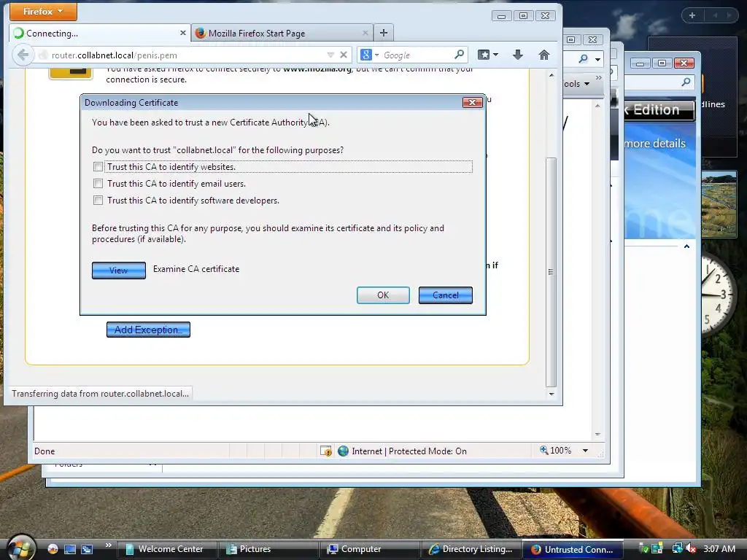Open Computer window from taskbar
This screenshot has width=747, height=560.
[370, 549]
